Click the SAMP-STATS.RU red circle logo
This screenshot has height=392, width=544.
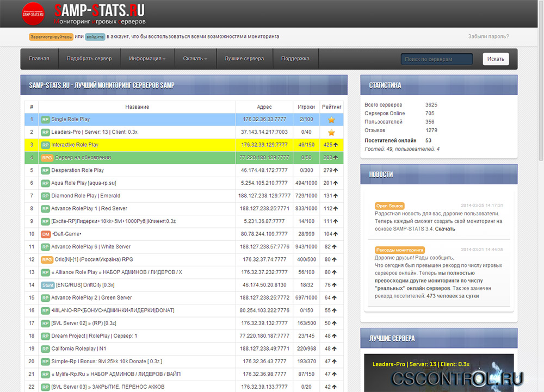tap(33, 14)
